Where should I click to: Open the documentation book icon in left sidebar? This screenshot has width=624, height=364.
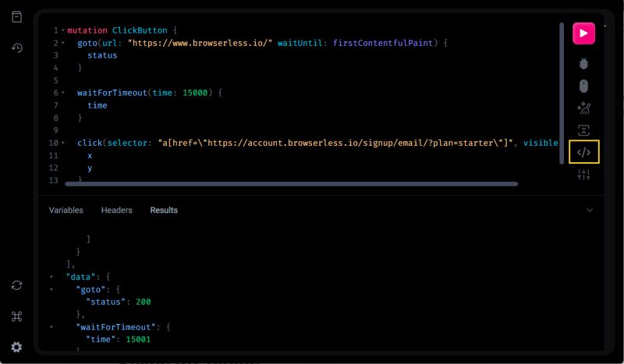coord(16,16)
